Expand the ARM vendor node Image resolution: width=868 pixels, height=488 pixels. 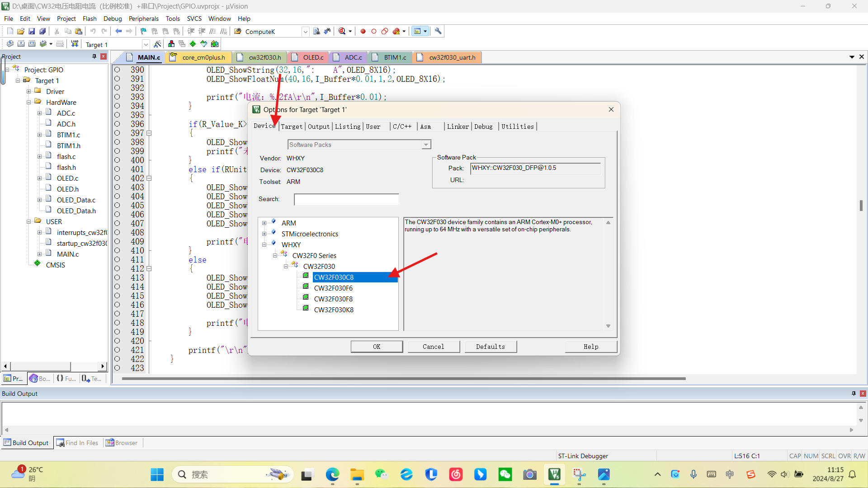tap(264, 223)
